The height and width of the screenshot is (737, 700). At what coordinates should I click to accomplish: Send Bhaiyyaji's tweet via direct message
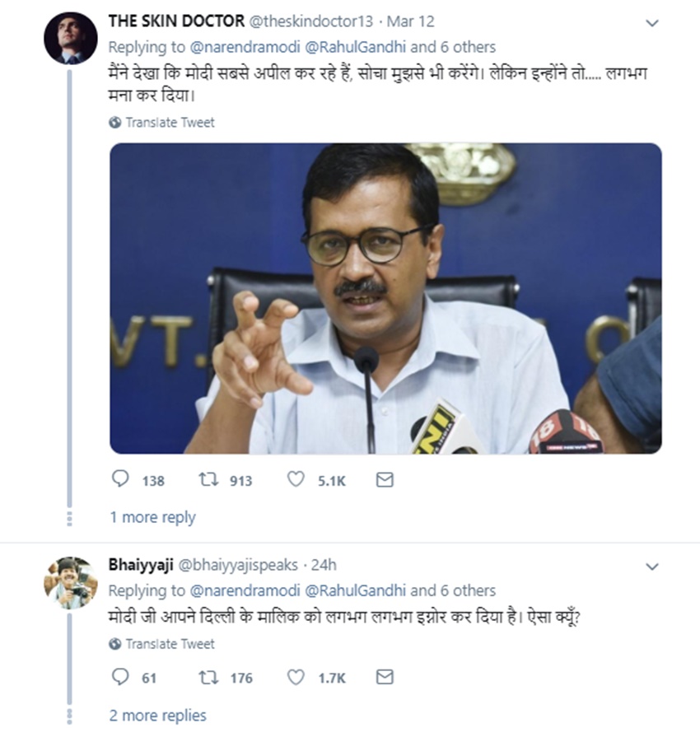(385, 677)
